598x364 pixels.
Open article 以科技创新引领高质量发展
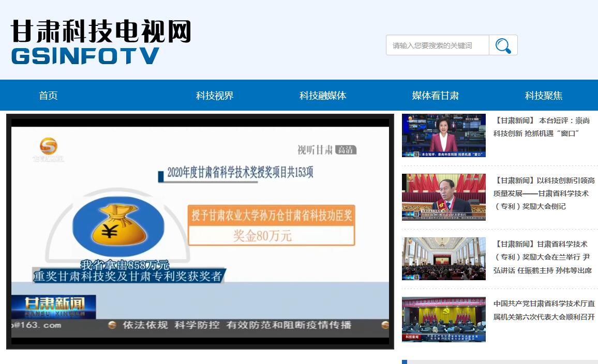544,193
